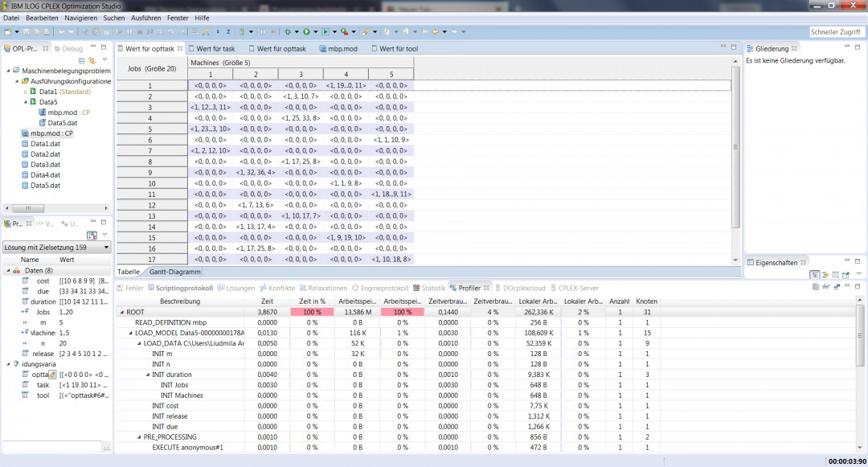868x467 pixels.
Task: Expand the Data1 (Standard) tree node
Action: click(26, 92)
